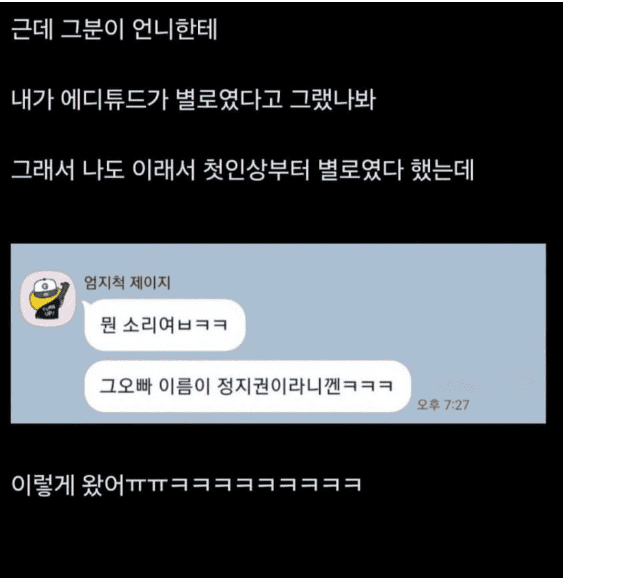Click the first line 근데 그분이 언니한테
This screenshot has width=629, height=578.
[x=114, y=29]
